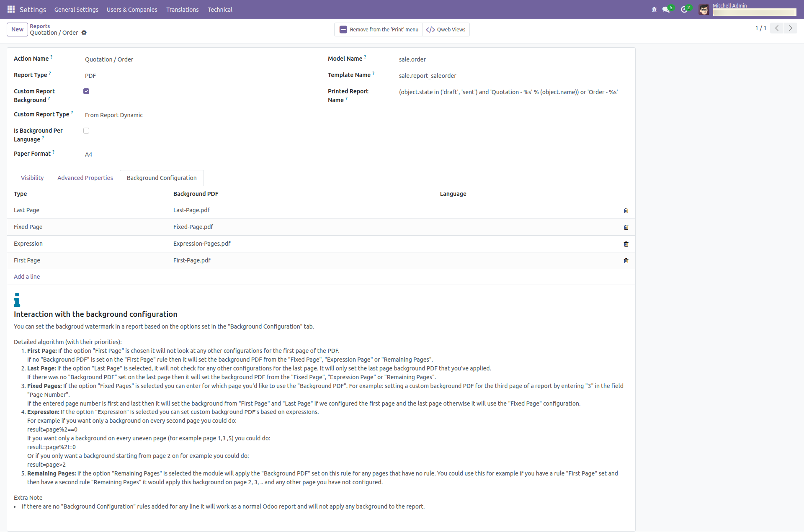Delete the Expression background line
Image resolution: width=804 pixels, height=532 pixels.
[x=626, y=244]
